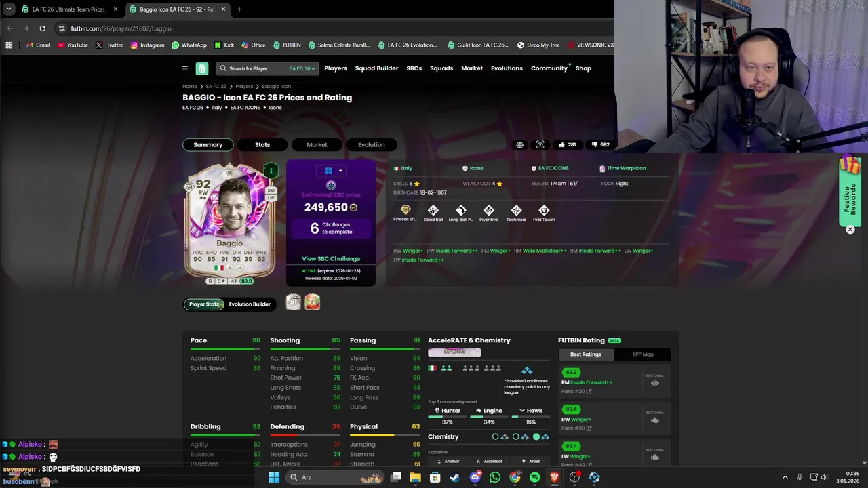Click the screenshot capture icon near likes
Image resolution: width=868 pixels, height=488 pixels.
pyautogui.click(x=540, y=144)
